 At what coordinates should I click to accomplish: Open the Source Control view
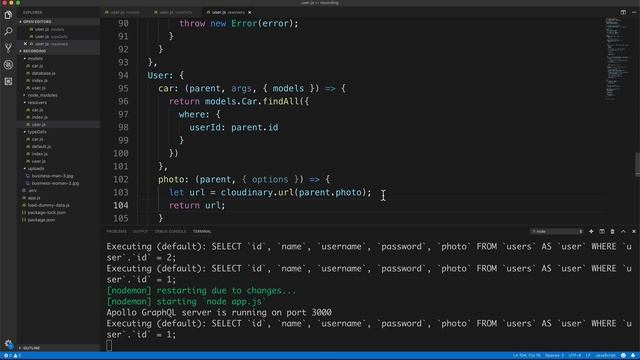tap(8, 48)
